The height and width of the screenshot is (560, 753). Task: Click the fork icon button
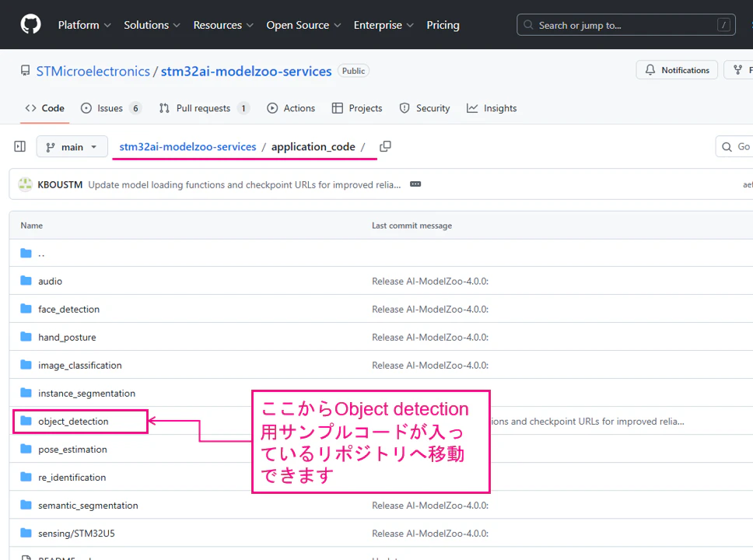[x=738, y=70]
